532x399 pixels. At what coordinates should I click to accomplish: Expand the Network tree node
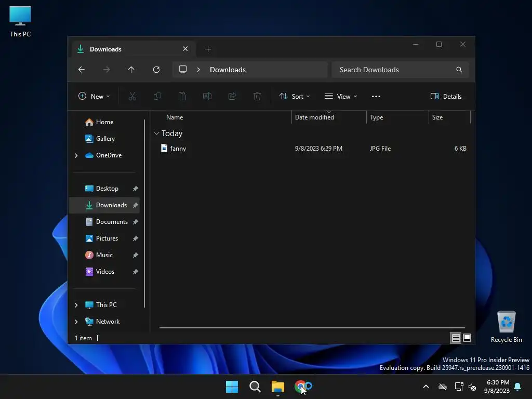(x=76, y=322)
